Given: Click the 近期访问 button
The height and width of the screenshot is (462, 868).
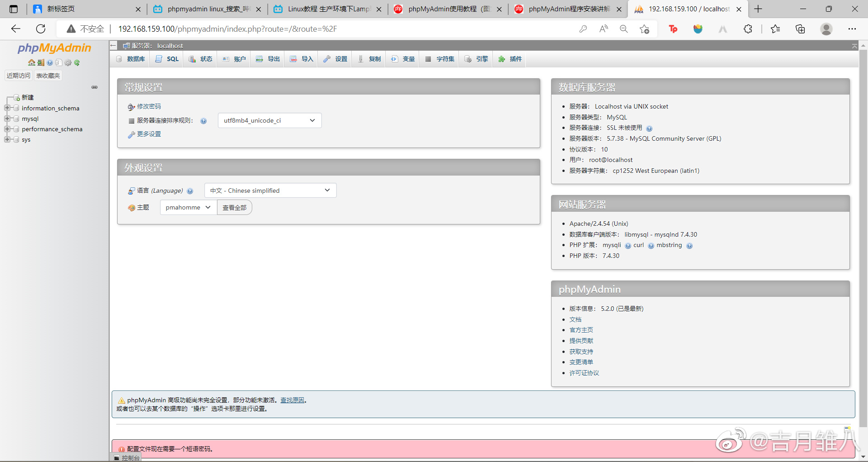Looking at the screenshot, I should (x=19, y=76).
